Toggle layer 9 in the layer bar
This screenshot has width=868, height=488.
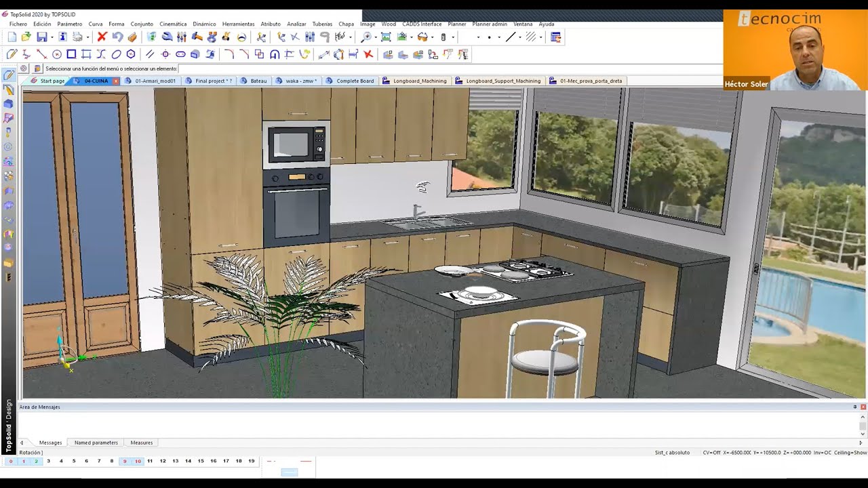point(124,461)
